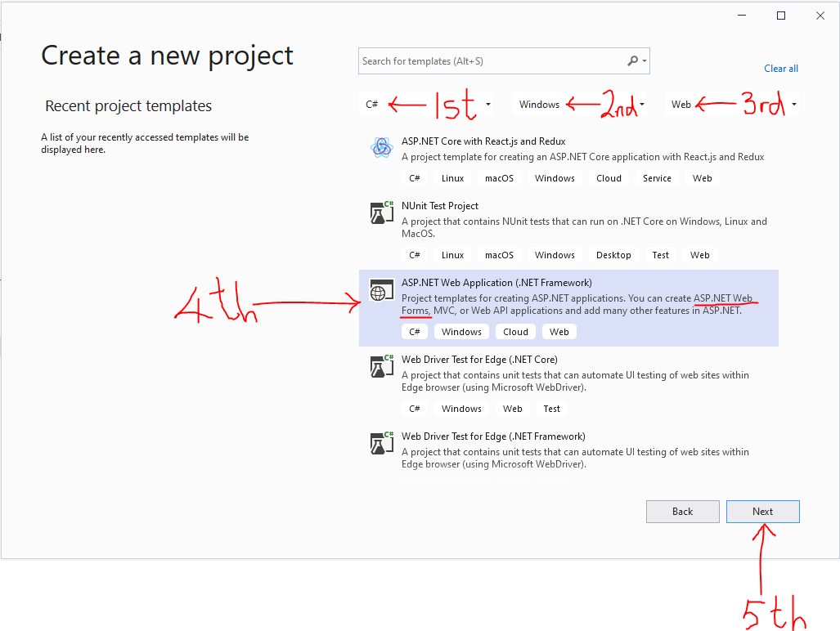Click Cloud tag on React.js template

609,178
